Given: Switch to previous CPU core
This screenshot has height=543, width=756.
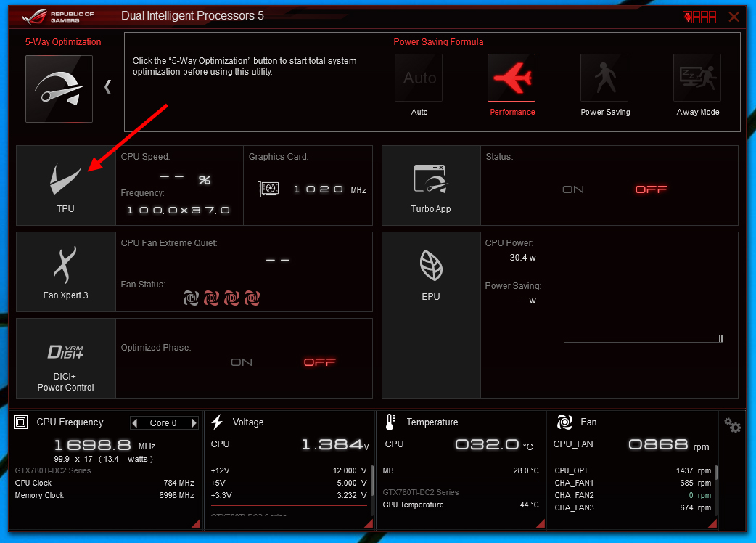Looking at the screenshot, I should tap(135, 423).
